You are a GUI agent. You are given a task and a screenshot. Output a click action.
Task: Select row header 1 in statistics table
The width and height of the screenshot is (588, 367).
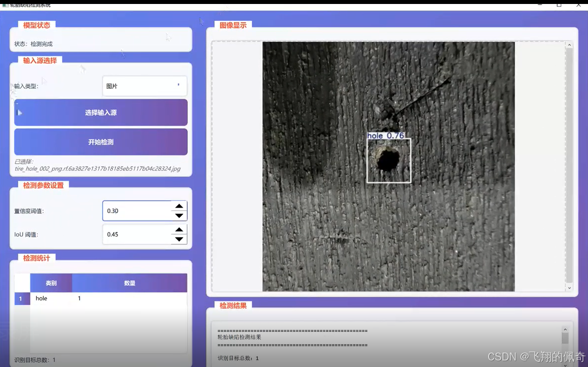(x=22, y=299)
